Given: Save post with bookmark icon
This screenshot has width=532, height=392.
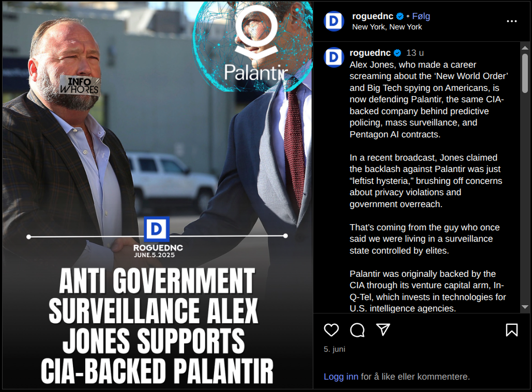Looking at the screenshot, I should click(x=512, y=330).
